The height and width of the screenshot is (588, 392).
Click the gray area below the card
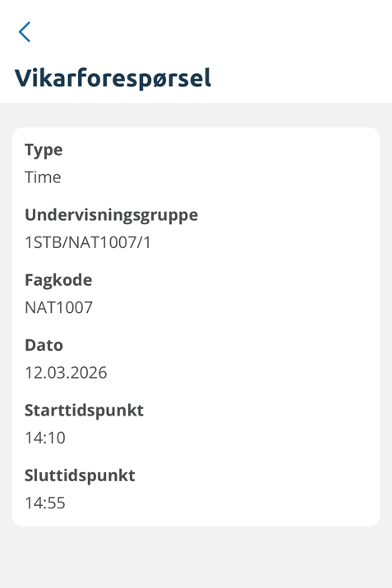click(x=196, y=557)
